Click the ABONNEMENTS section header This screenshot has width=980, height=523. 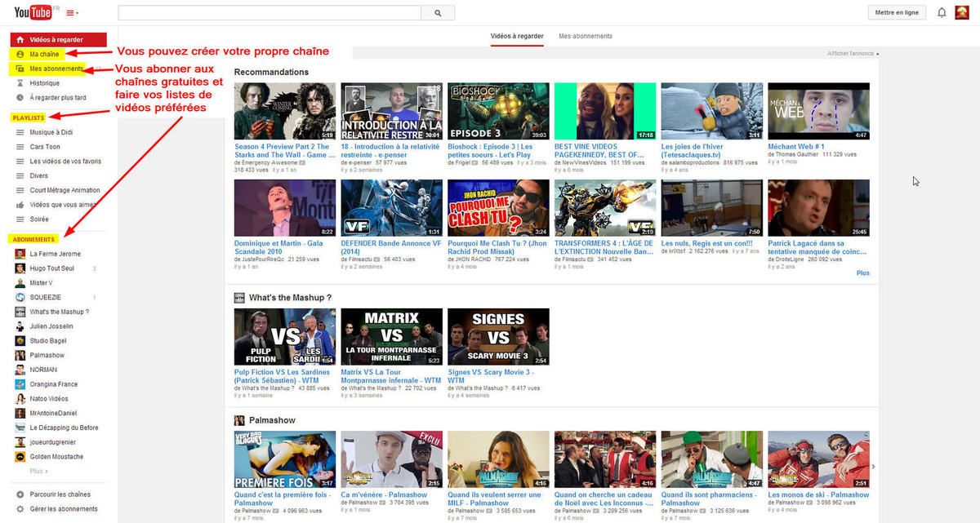pos(34,239)
